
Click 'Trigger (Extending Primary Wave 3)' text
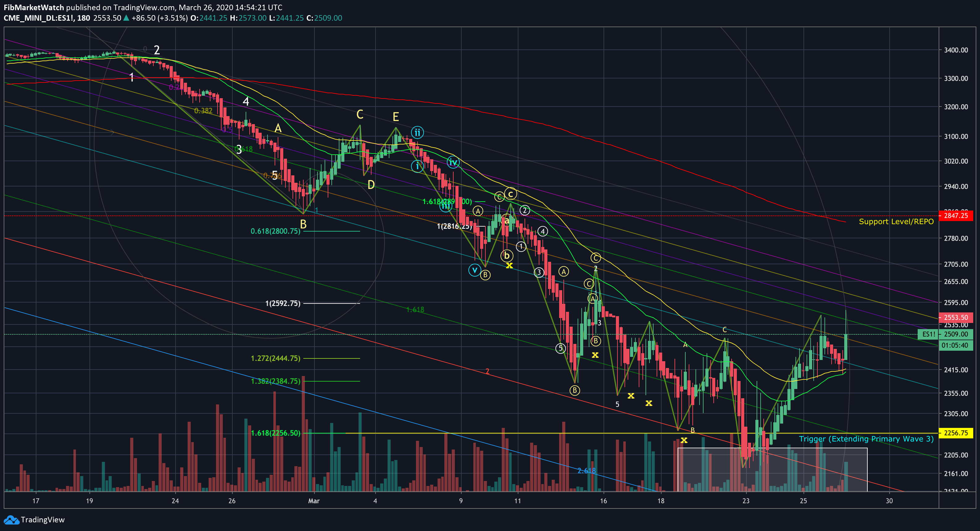866,439
